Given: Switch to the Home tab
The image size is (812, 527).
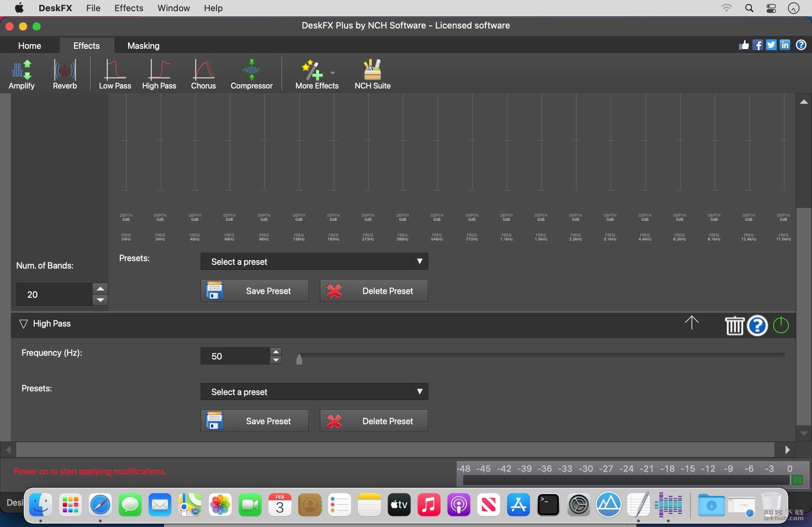Looking at the screenshot, I should (x=30, y=45).
